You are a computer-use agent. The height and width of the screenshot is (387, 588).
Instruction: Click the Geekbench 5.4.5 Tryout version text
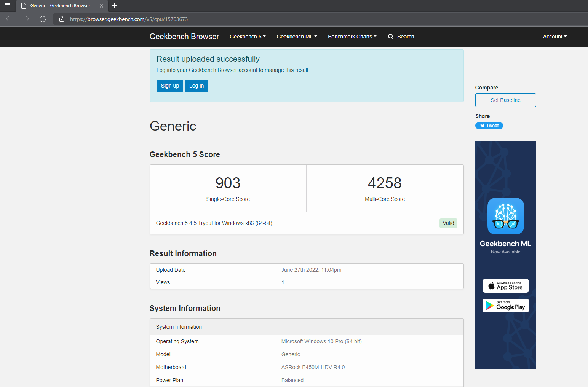click(x=214, y=223)
